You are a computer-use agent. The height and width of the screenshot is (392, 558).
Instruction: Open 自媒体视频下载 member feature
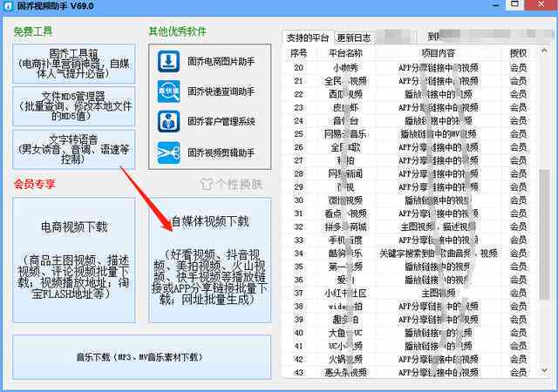[x=210, y=260]
